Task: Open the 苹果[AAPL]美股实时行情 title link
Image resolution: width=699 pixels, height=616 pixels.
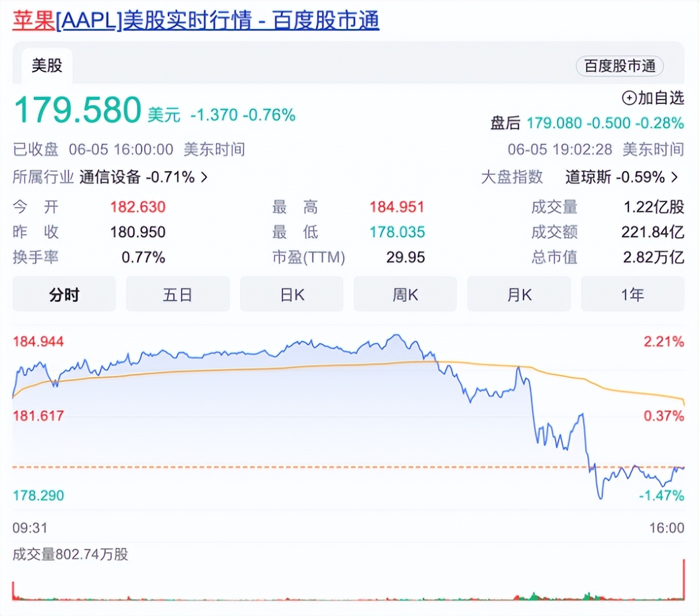Action: 194,19
